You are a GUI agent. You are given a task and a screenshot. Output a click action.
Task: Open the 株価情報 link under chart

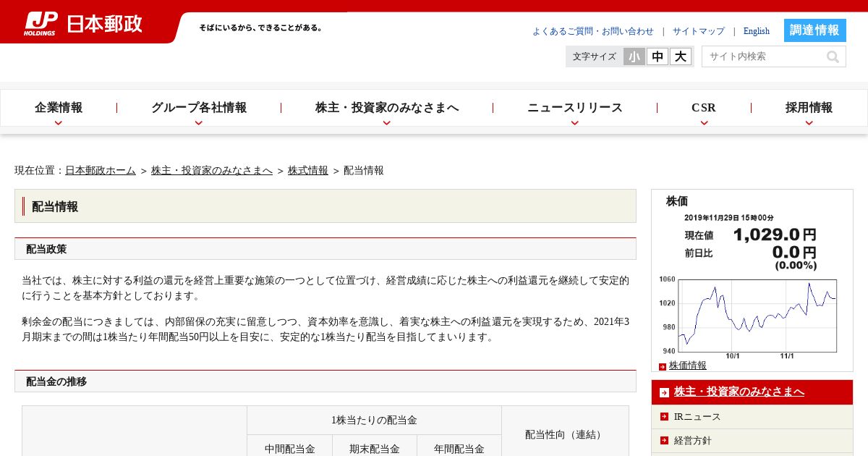pyautogui.click(x=688, y=366)
